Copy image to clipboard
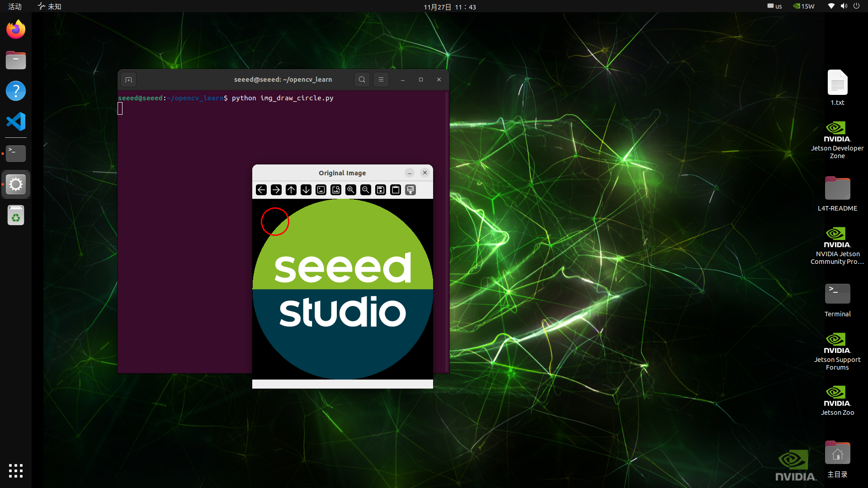 point(396,190)
